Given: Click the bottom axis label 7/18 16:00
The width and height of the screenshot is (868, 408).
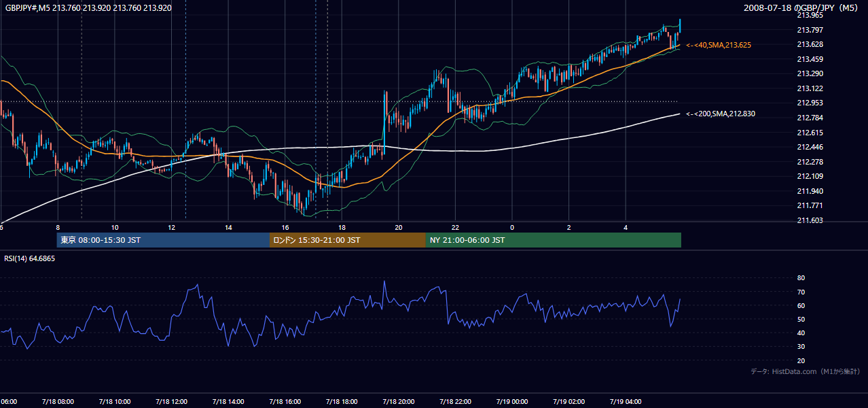Looking at the screenshot, I should [x=284, y=402].
